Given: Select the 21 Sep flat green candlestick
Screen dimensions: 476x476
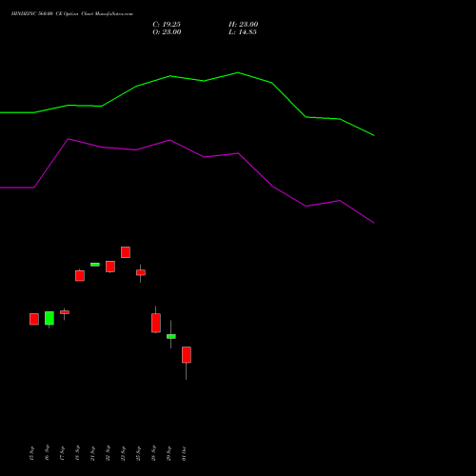Looking at the screenshot, I should (x=95, y=265).
